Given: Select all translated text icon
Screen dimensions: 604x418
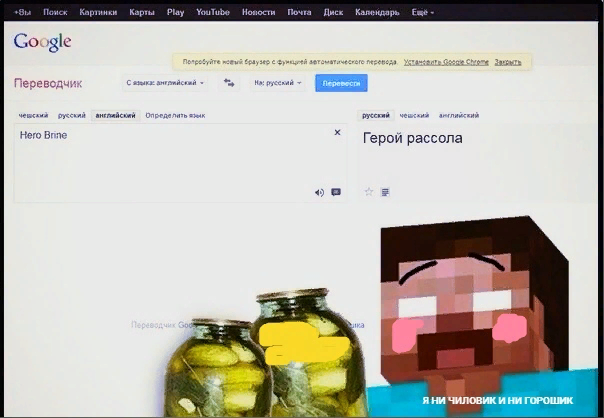Looking at the screenshot, I should click(x=385, y=192).
